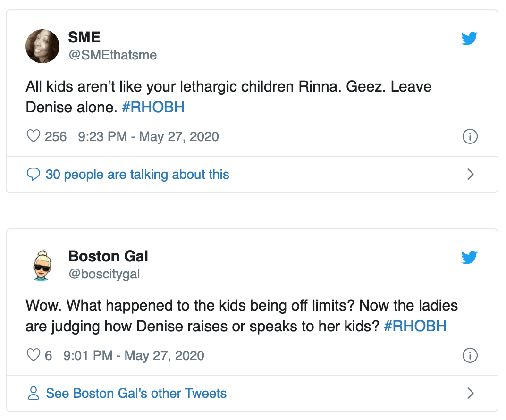This screenshot has width=506, height=420.
Task: Click the person icon beside See Boston Gal's other Tweets
Action: (x=34, y=394)
